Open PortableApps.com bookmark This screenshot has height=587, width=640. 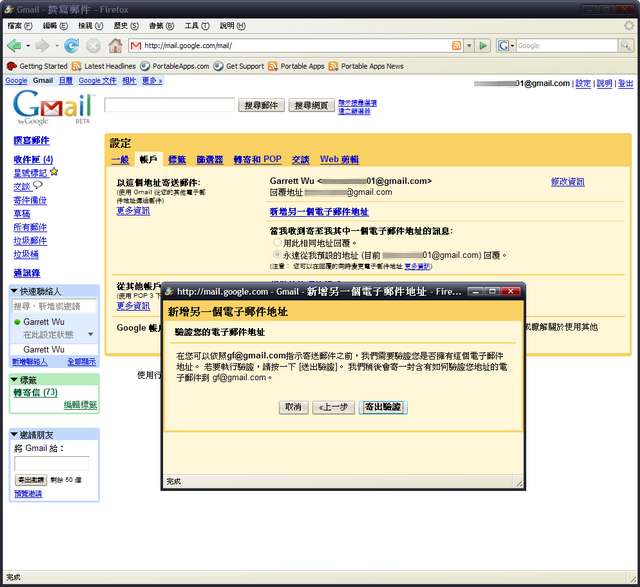tap(175, 66)
